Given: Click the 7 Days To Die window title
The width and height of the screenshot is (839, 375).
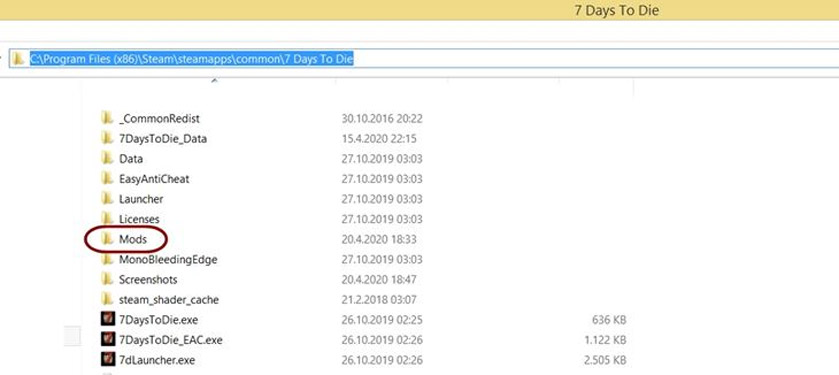Looking at the screenshot, I should coord(616,10).
